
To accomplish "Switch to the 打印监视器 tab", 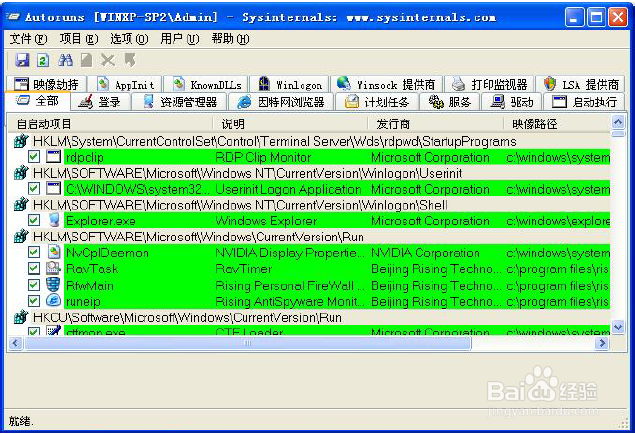I will [x=490, y=84].
